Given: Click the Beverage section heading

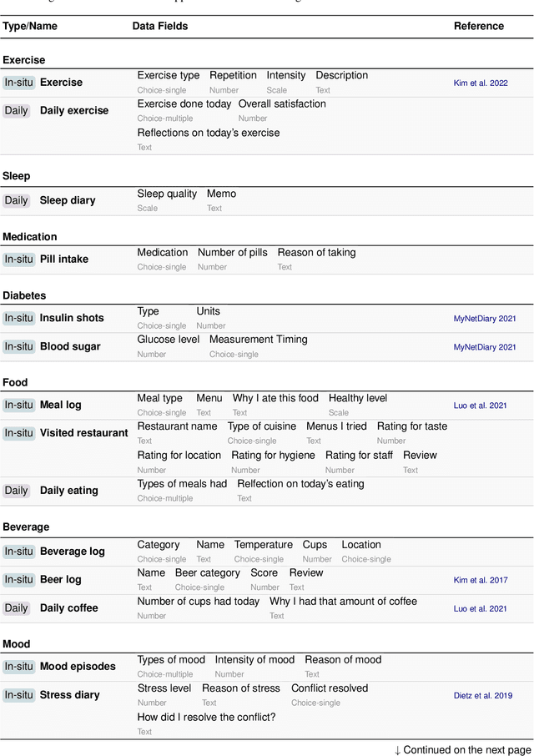Looking at the screenshot, I should 26,527.
